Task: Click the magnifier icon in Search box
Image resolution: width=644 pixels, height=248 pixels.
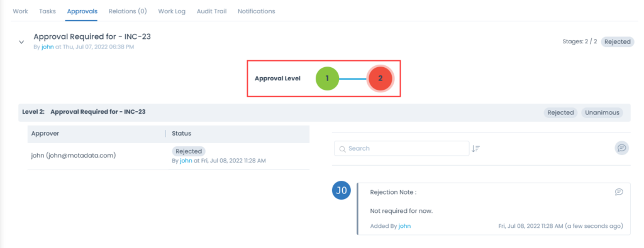Action: 343,148
